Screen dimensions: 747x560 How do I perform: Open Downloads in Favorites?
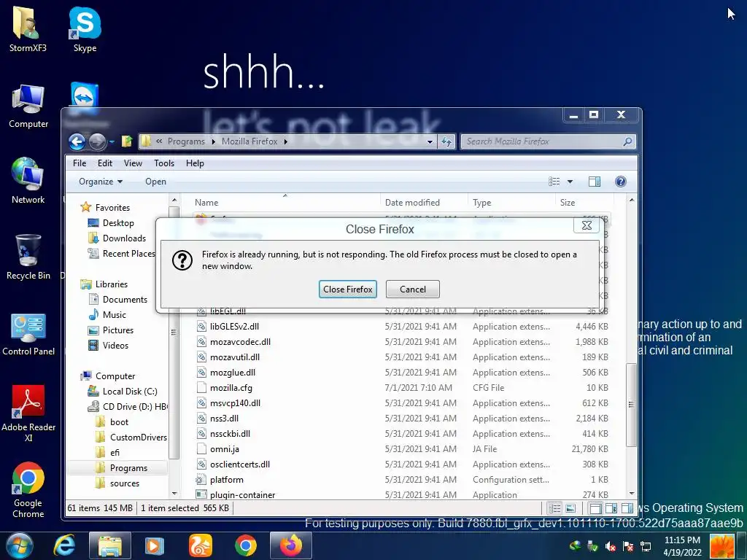pyautogui.click(x=124, y=238)
